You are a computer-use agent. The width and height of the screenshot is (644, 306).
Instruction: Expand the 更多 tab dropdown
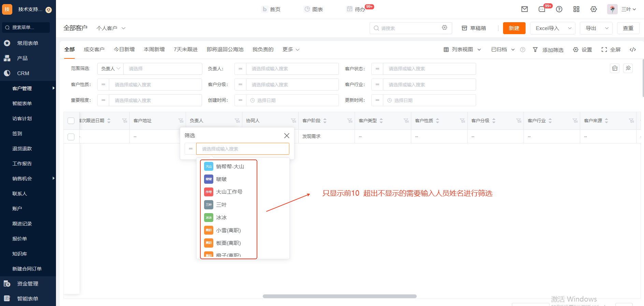click(x=291, y=50)
